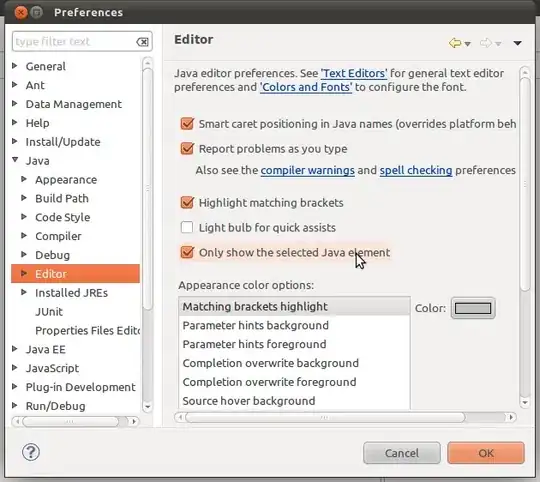
Task: Go back using the yellow back arrow
Action: (x=455, y=43)
